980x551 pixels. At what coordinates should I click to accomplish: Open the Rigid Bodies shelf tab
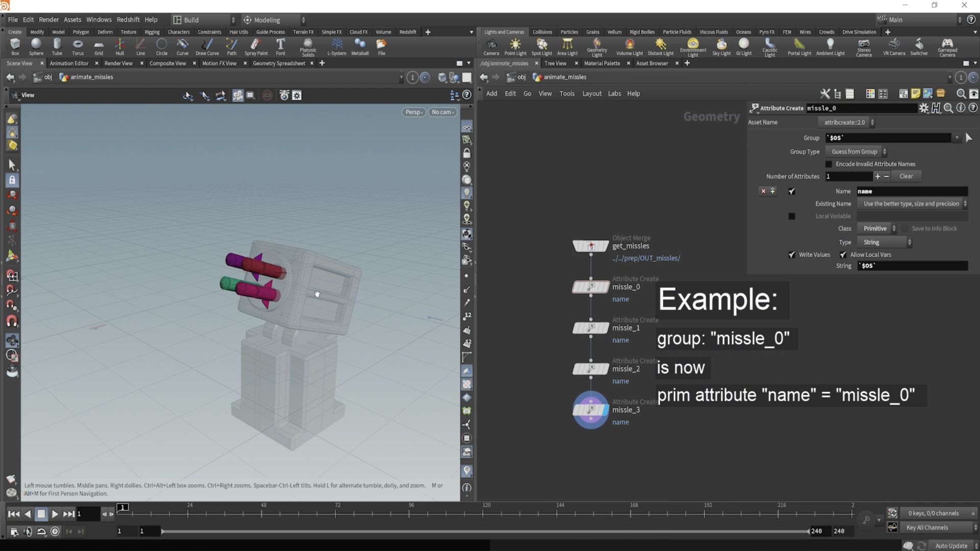(642, 32)
